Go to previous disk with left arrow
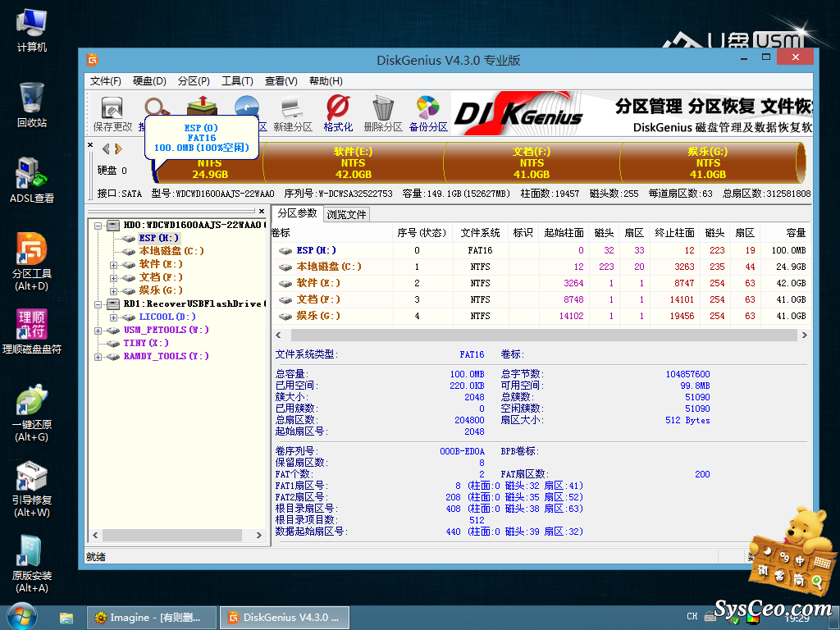Image resolution: width=840 pixels, height=630 pixels. tap(106, 148)
